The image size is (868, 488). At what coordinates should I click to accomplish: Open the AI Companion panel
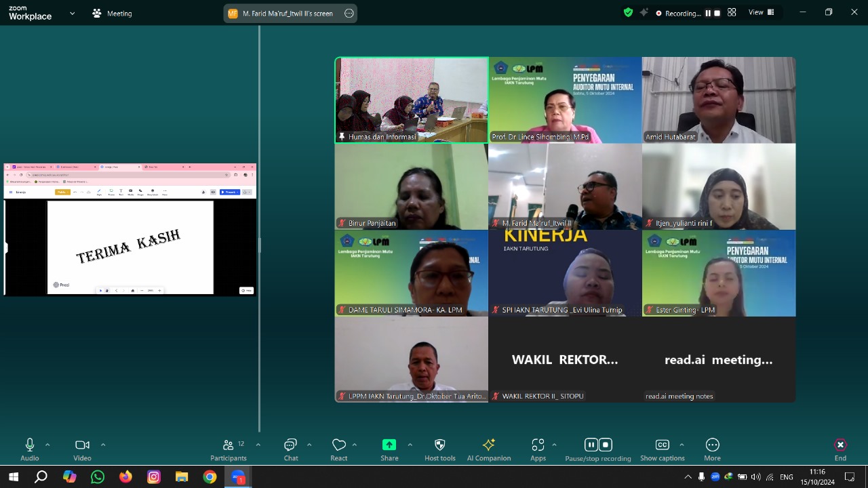488,449
